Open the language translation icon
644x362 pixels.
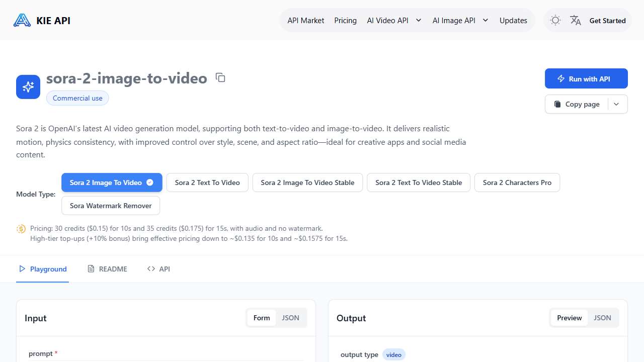(575, 20)
